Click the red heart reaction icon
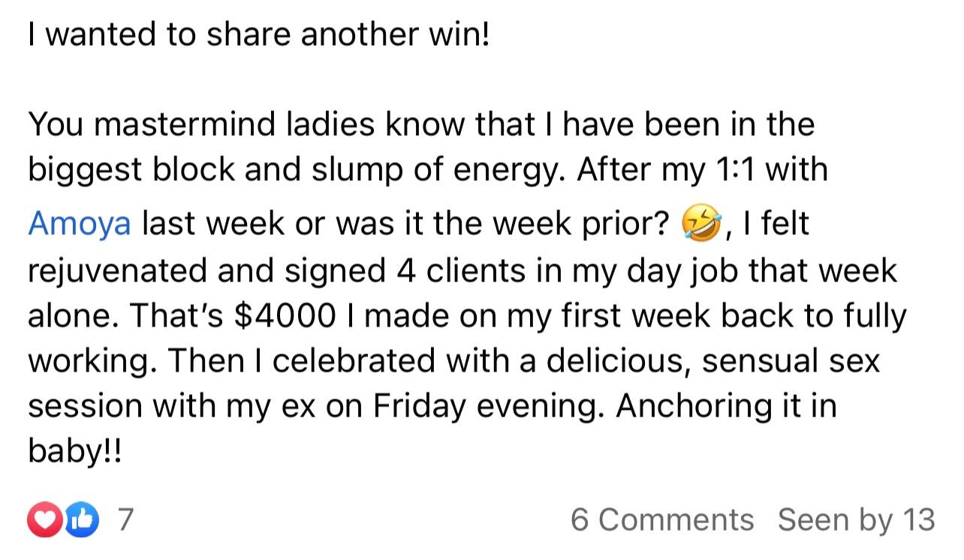The height and width of the screenshot is (560, 964). pyautogui.click(x=47, y=520)
